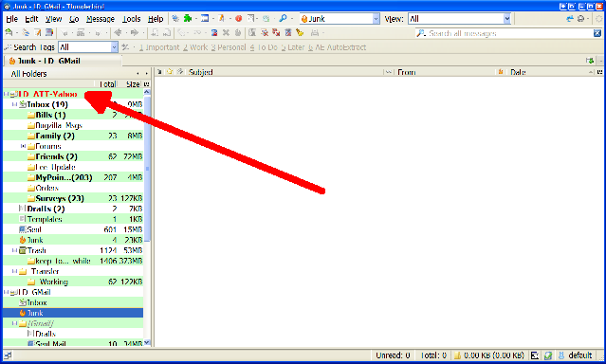Click the yellow brush icon in toolbar
The height and width of the screenshot is (364, 606).
(x=300, y=33)
